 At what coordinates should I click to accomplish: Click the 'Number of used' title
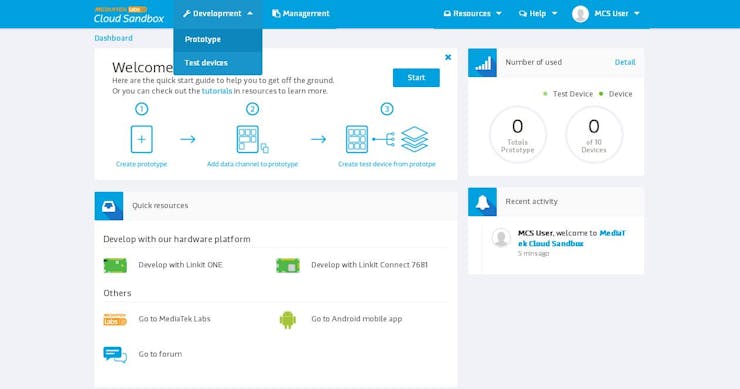click(533, 62)
